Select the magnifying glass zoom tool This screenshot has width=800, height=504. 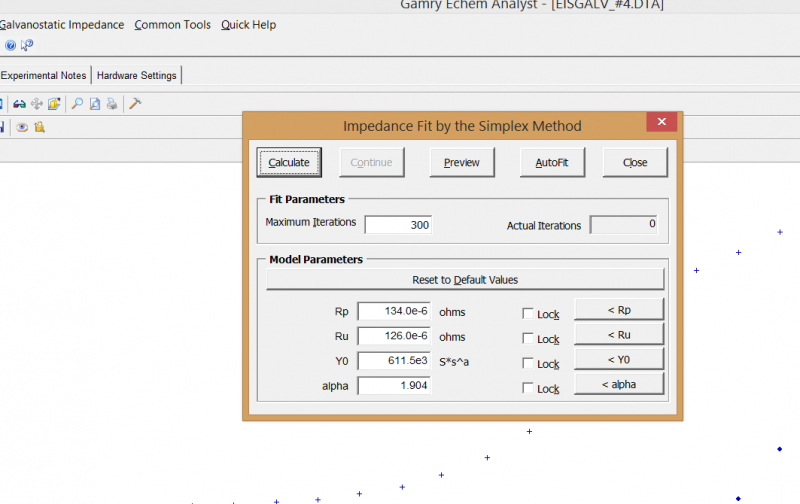coord(77,104)
